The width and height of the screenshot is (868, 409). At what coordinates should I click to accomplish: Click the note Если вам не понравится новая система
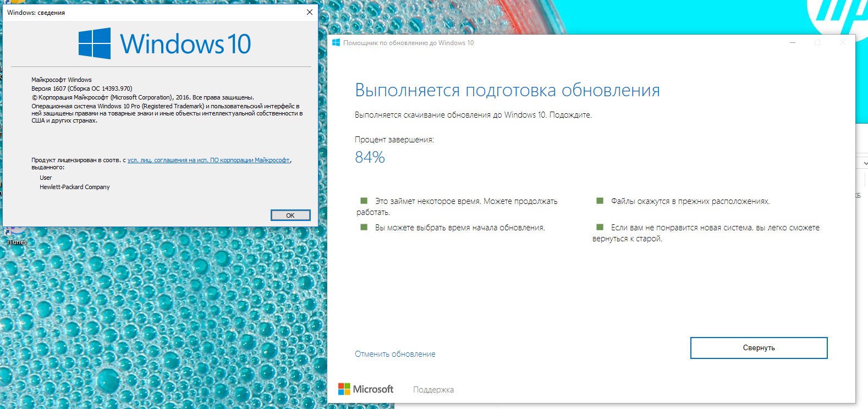[x=706, y=233]
